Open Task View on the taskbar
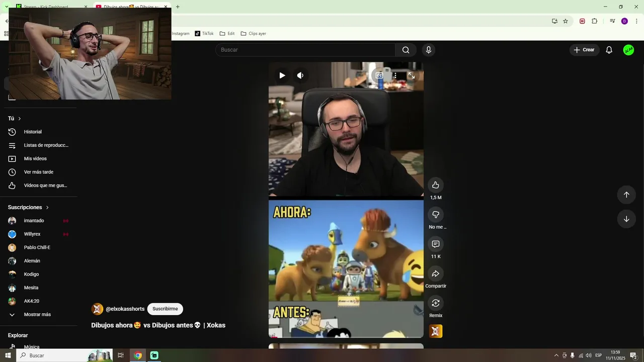644x362 pixels. coord(121,355)
